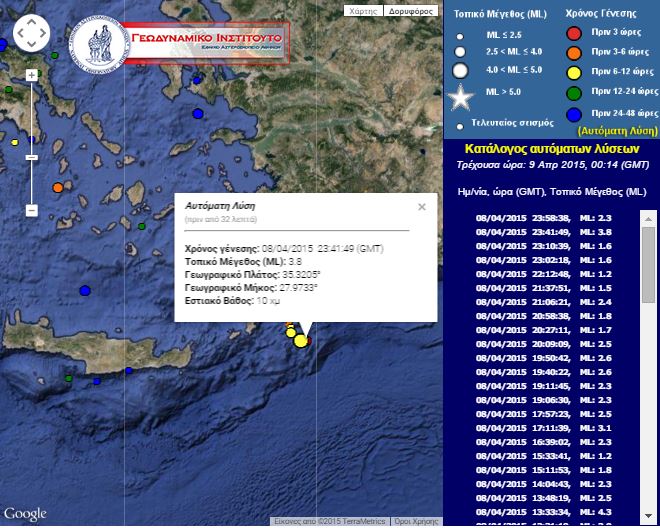This screenshot has width=660, height=528.
Task: Click the blue Πριν 24-48 ώρες legend swatch
Action: (574, 115)
